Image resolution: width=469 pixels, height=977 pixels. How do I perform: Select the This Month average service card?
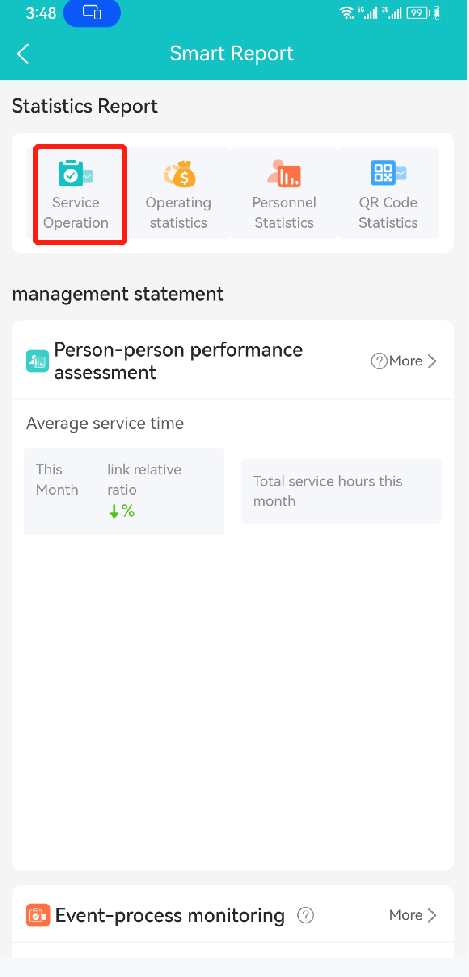pyautogui.click(x=124, y=491)
